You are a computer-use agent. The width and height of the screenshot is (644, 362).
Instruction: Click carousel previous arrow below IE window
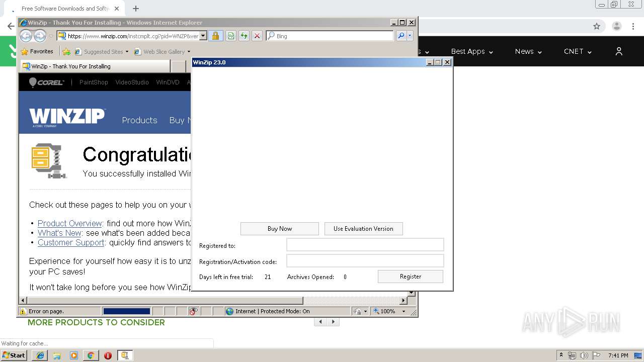pos(320,322)
